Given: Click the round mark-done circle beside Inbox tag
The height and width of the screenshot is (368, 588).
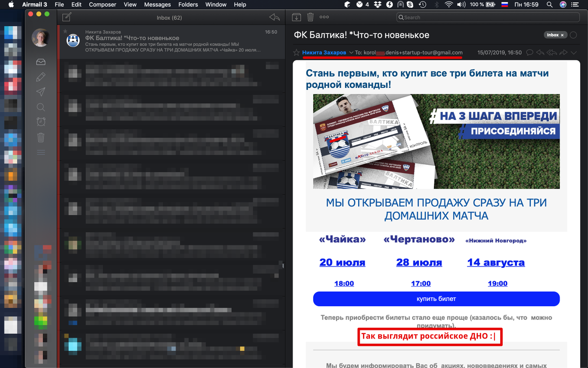Looking at the screenshot, I should tap(573, 35).
